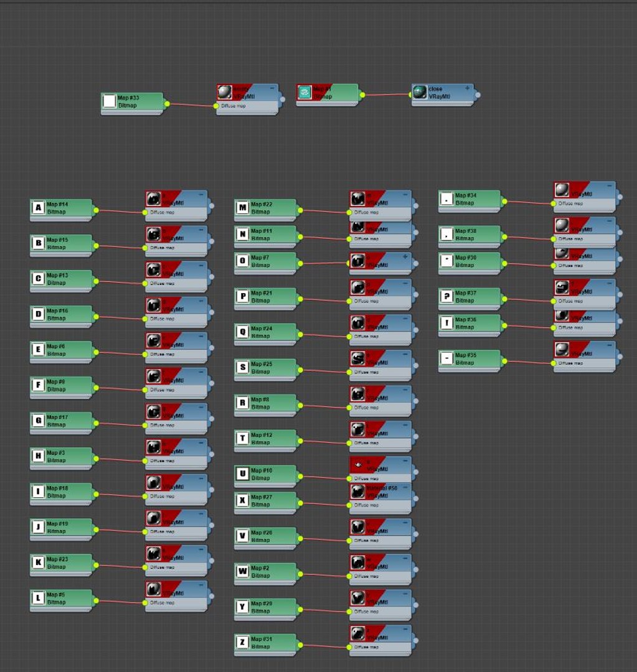Collapse the Material #50 node wired to Map #27

point(405,487)
